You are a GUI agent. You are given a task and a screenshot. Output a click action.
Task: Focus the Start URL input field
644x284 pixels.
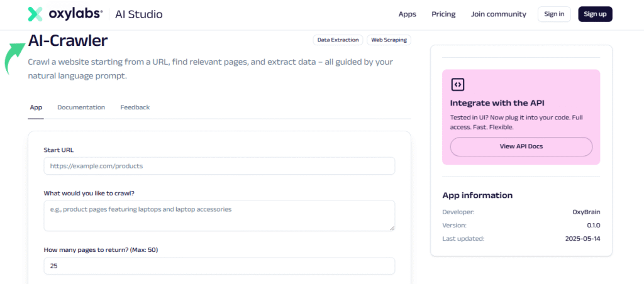(219, 166)
